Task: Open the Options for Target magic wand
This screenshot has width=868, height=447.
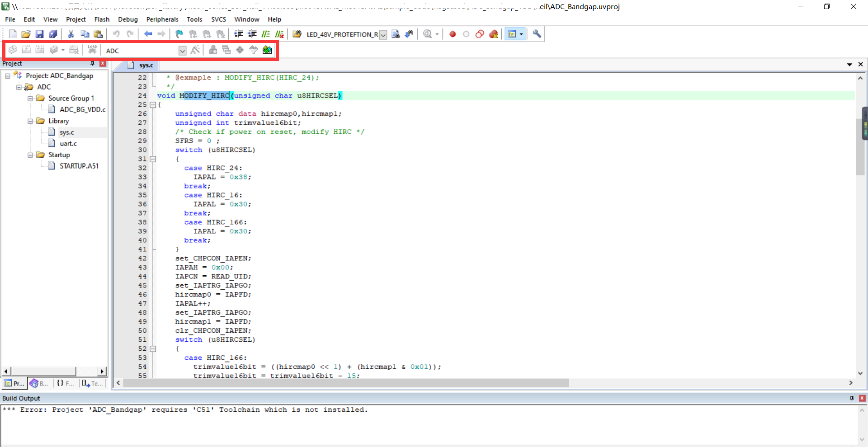Action: point(195,50)
